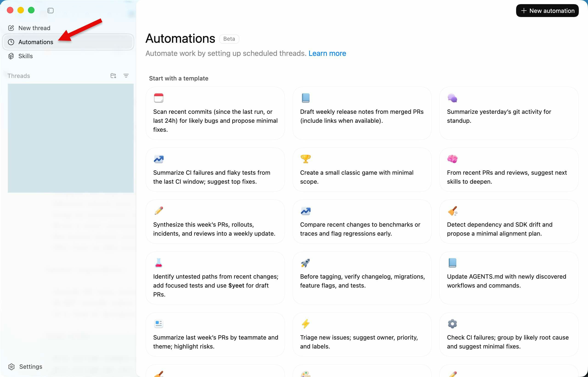Open Skills from the sidebar

tap(25, 56)
